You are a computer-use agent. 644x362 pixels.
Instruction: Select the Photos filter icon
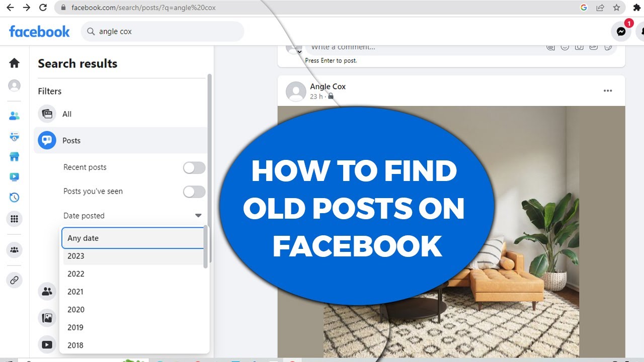click(47, 318)
